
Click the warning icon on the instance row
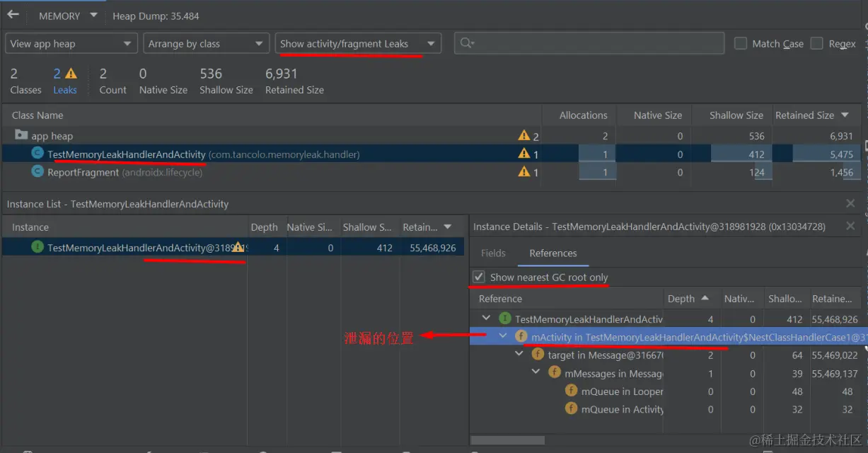pos(238,247)
